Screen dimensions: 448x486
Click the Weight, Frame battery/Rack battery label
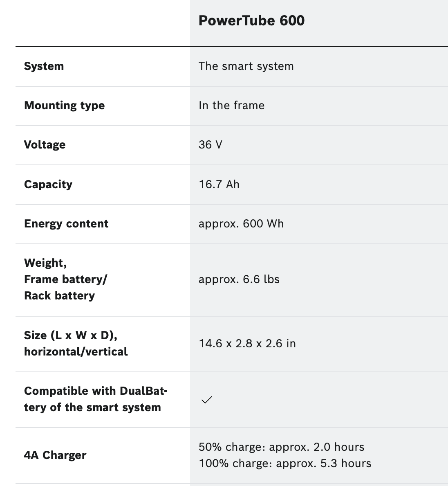pos(66,279)
